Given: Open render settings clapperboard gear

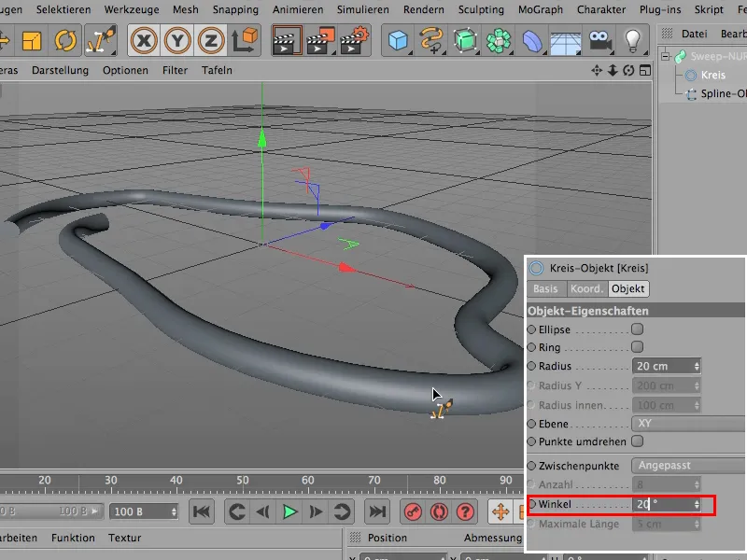Looking at the screenshot, I should [355, 40].
